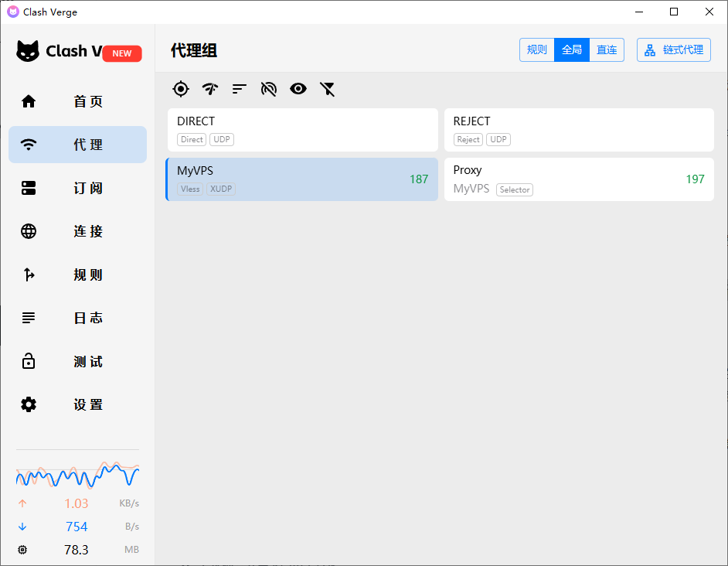Click the Wi-Fi proxy icon in sidebar

pyautogui.click(x=29, y=145)
